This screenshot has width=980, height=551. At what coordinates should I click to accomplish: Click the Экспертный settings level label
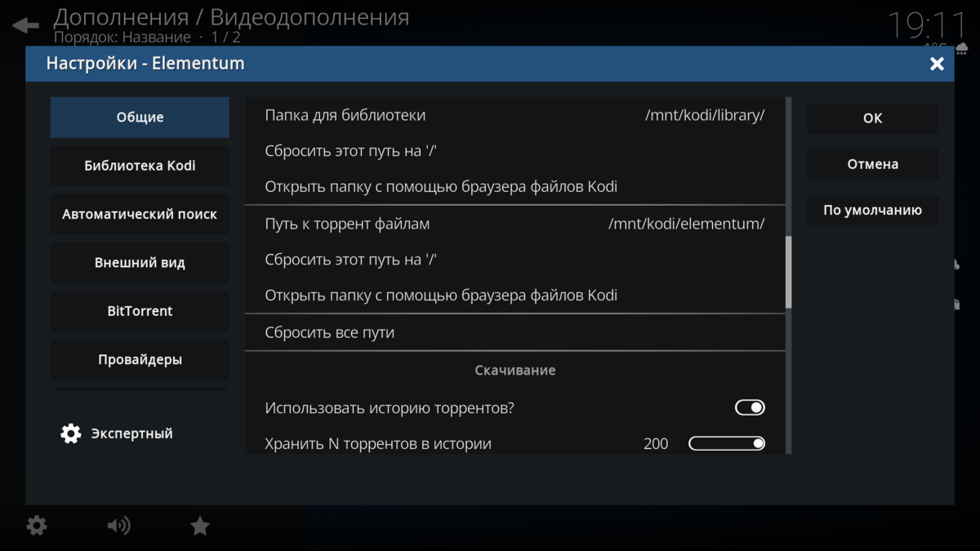pos(131,433)
